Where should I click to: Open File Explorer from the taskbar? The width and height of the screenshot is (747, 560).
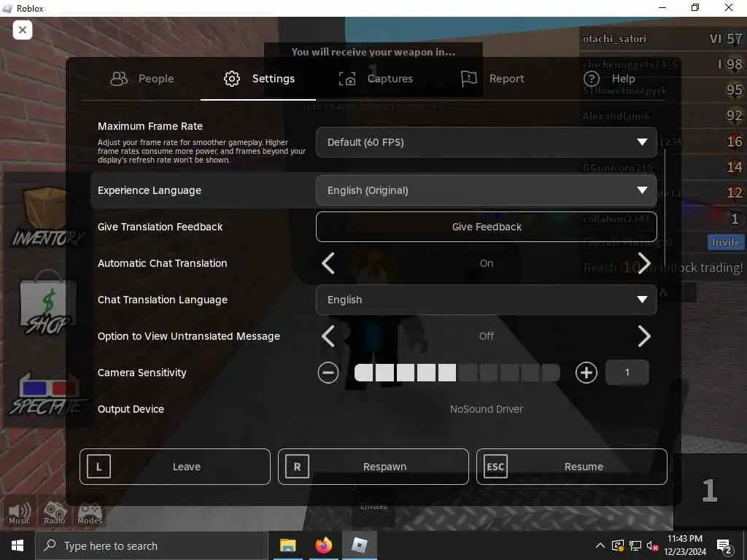click(x=287, y=545)
